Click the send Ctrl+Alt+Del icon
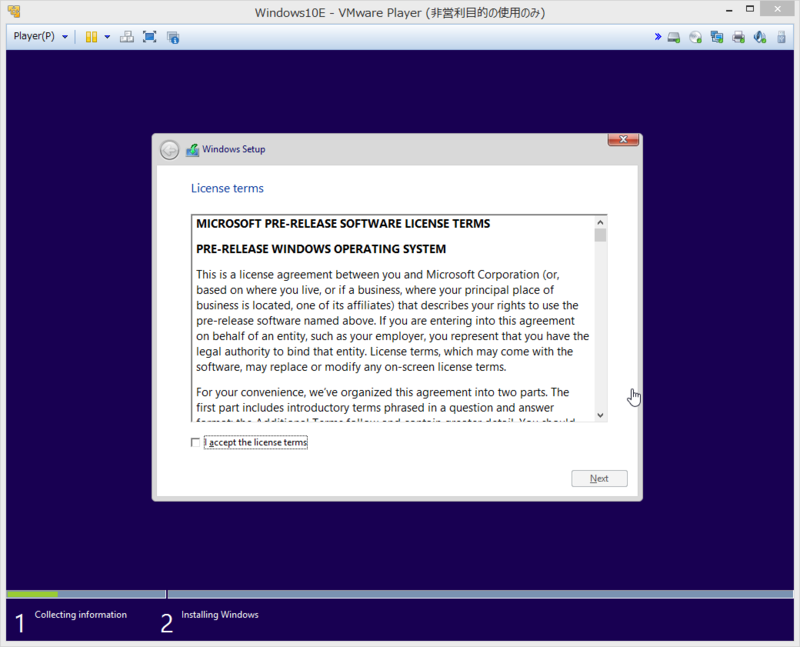Image resolution: width=800 pixels, height=647 pixels. [x=127, y=37]
